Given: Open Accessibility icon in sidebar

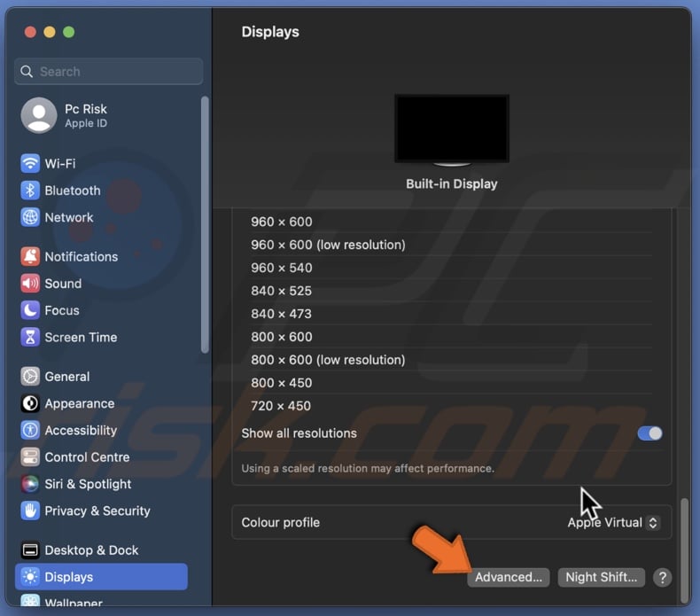Looking at the screenshot, I should click(x=30, y=430).
